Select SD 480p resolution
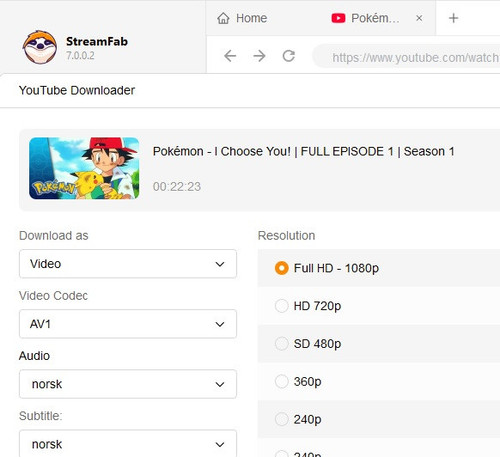The height and width of the screenshot is (457, 500). point(281,344)
